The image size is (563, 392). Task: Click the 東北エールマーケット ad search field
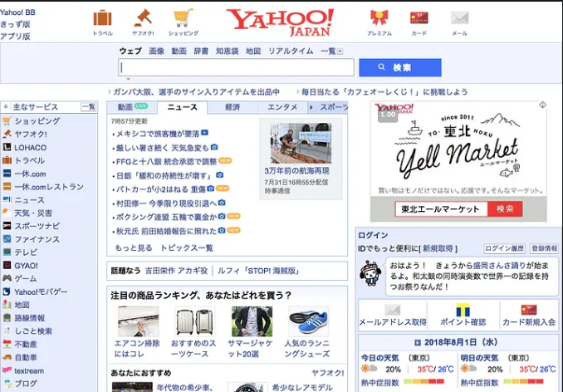pos(441,209)
